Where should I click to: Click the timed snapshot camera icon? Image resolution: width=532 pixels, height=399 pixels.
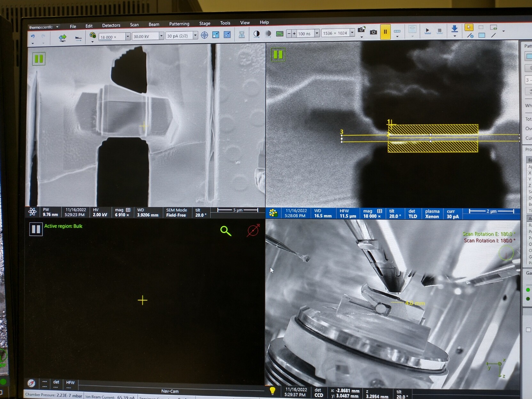point(361,30)
